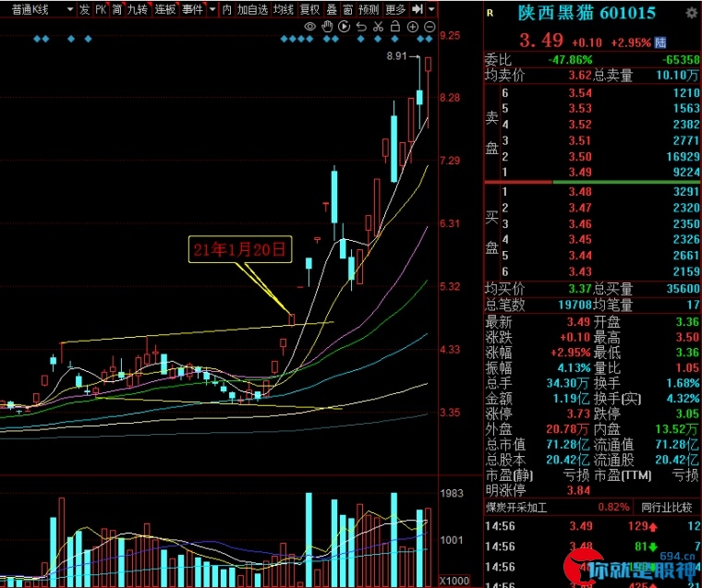The height and width of the screenshot is (588, 702).
Task: Click the 委比 value -47.86%
Action: pyautogui.click(x=570, y=59)
